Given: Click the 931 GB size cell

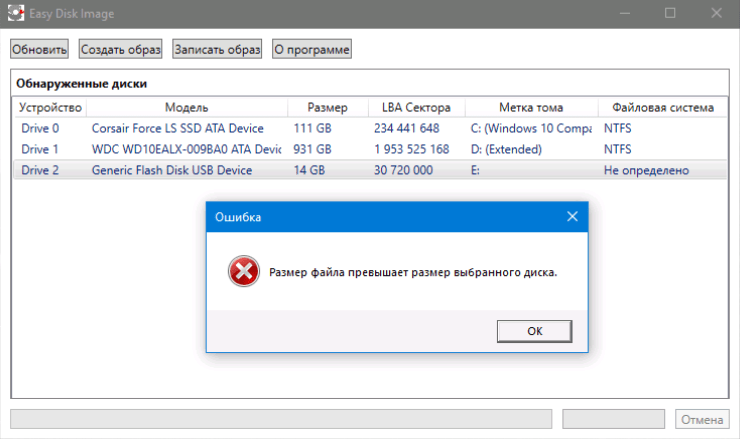Looking at the screenshot, I should click(312, 149).
